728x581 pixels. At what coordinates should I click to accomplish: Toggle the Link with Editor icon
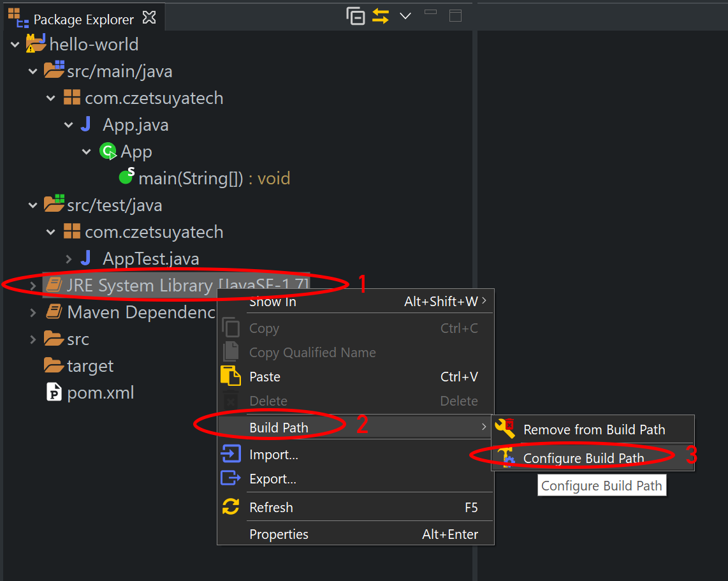(x=381, y=16)
